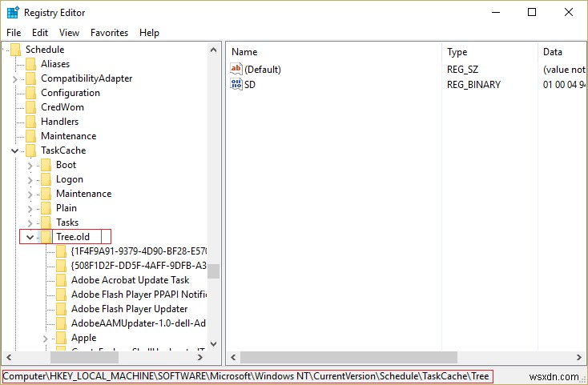The height and width of the screenshot is (385, 588).
Task: Click the values pane scroll right arrow
Action: tap(579, 357)
